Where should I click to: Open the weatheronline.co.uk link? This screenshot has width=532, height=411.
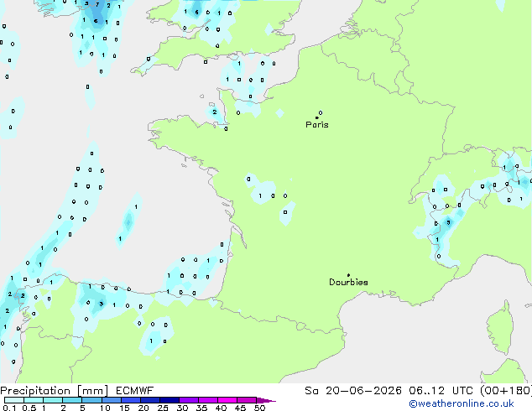tap(462, 403)
